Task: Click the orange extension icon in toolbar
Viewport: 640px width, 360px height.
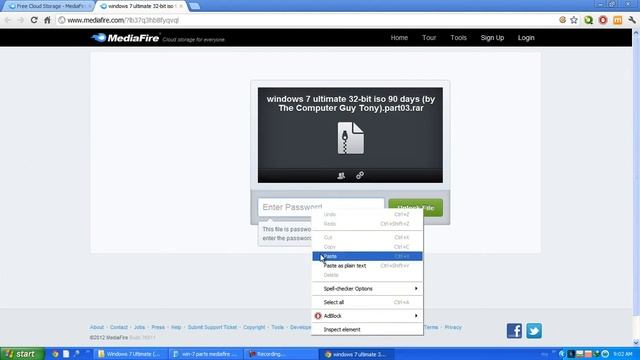Action: [x=618, y=20]
